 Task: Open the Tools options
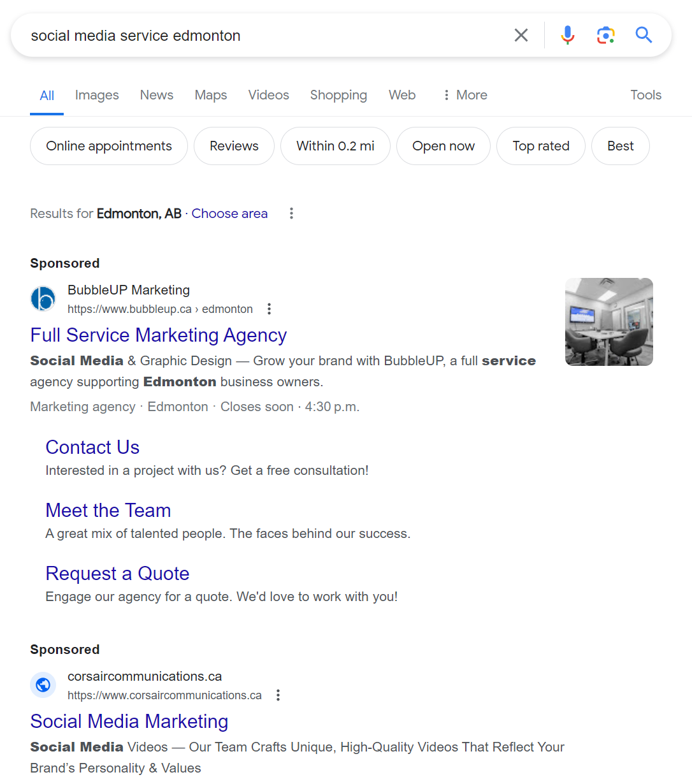pos(645,95)
